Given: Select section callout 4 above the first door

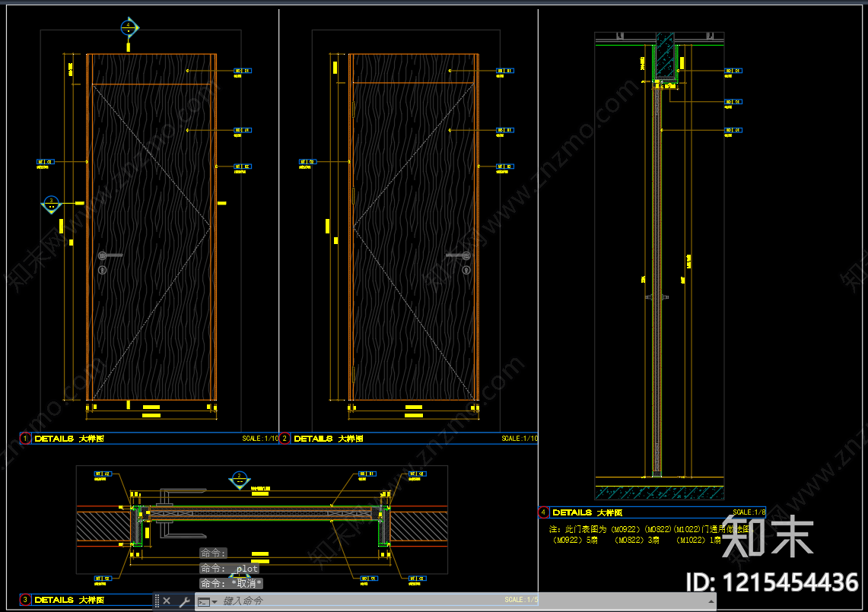Looking at the screenshot, I should click(129, 27).
